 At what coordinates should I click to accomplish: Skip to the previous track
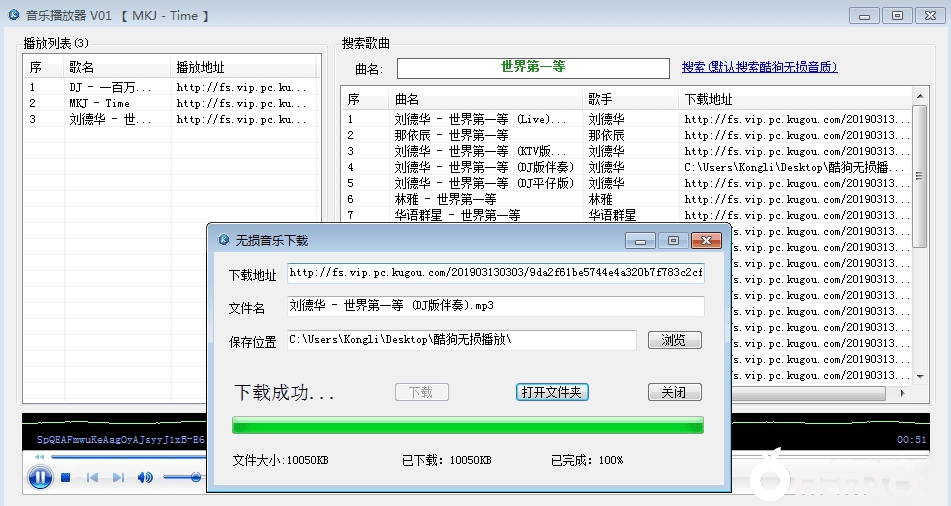tap(92, 478)
